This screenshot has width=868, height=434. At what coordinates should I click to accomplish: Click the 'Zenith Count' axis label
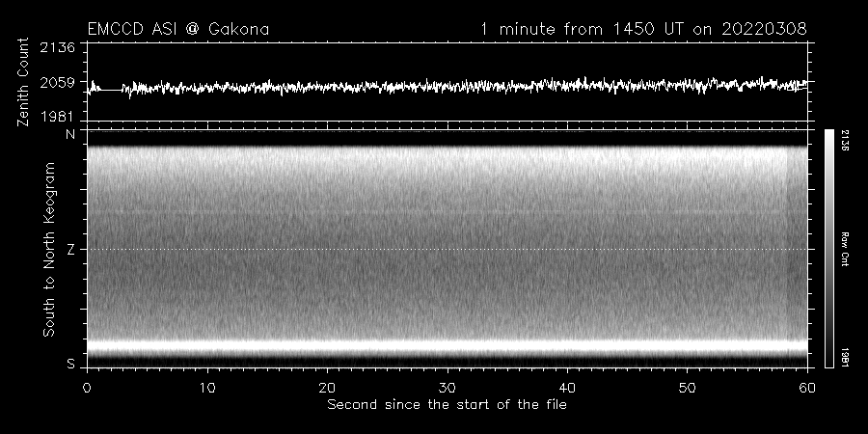click(23, 82)
